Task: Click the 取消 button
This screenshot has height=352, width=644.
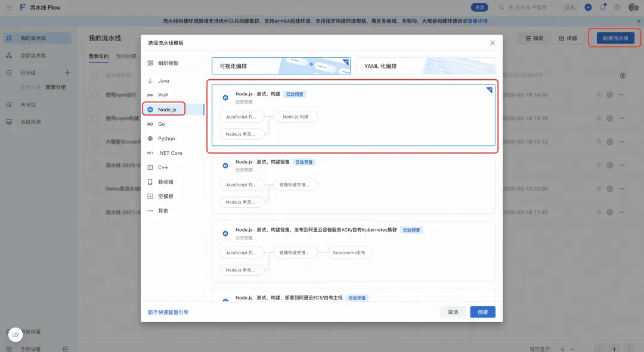Action: pyautogui.click(x=453, y=312)
